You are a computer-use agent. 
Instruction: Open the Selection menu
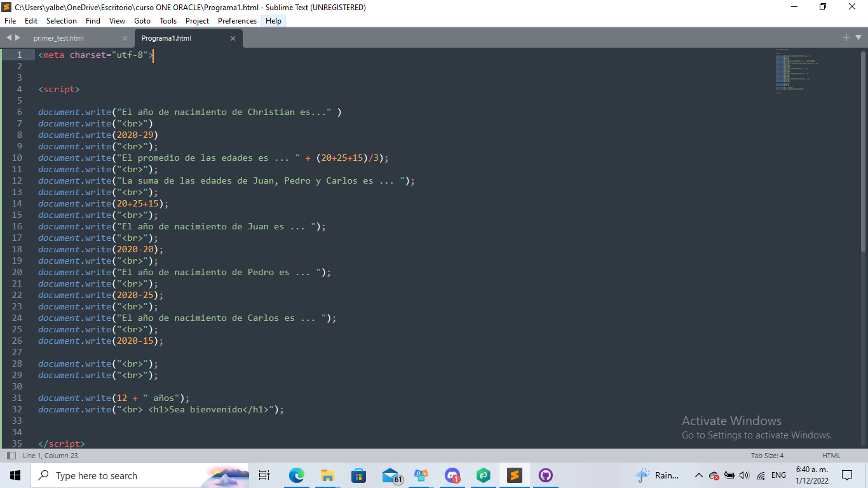tap(62, 21)
